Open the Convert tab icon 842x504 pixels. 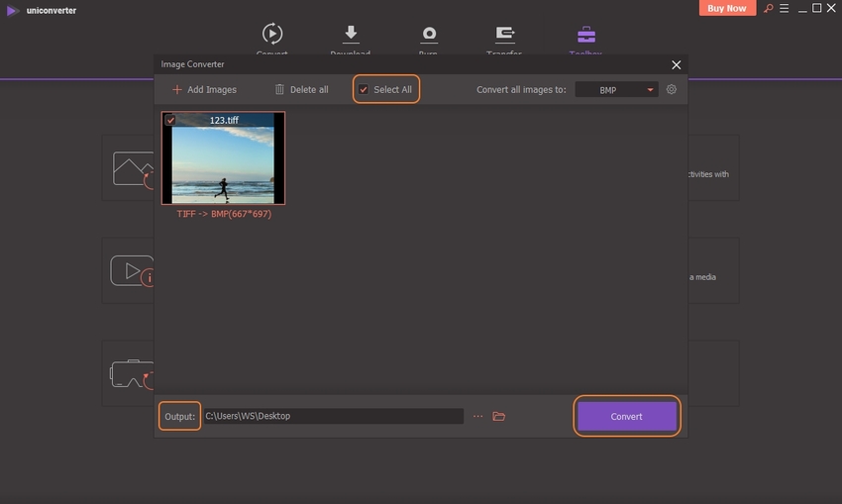[271, 35]
